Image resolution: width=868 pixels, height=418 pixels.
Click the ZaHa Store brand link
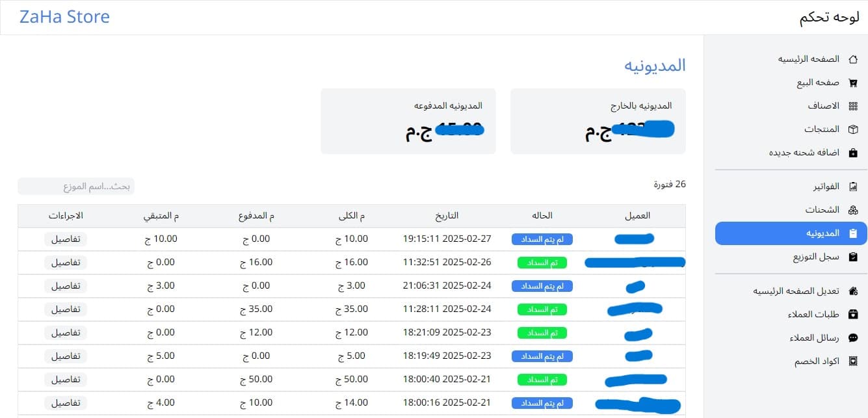64,17
